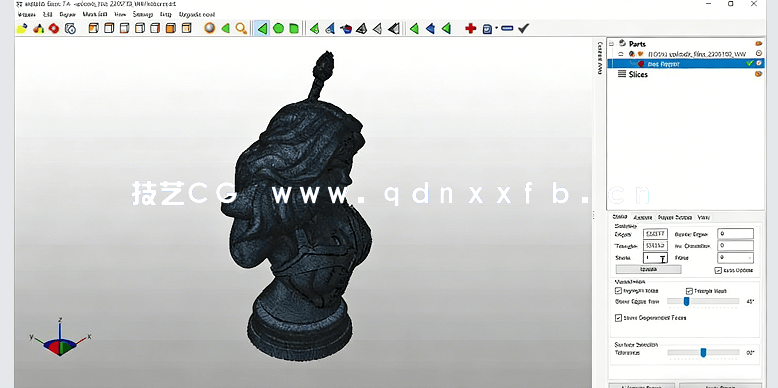Open the Upgrade now menu
778x388 pixels.
197,14
